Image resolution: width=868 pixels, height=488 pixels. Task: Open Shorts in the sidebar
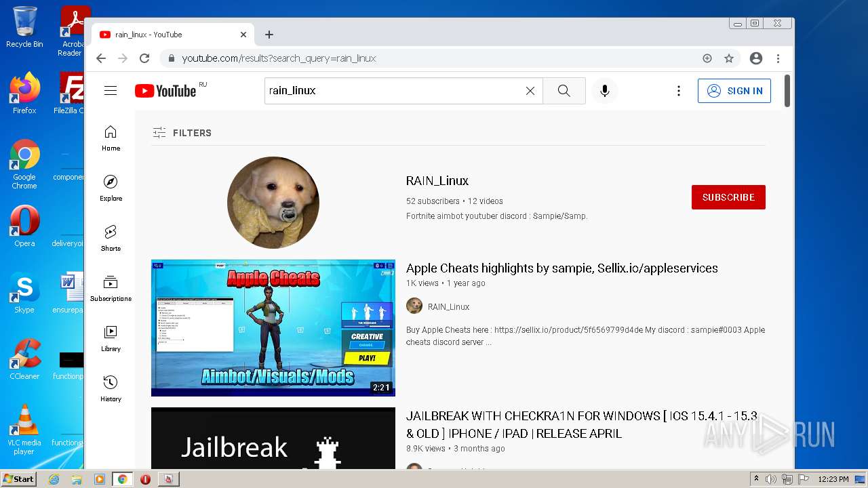111,239
